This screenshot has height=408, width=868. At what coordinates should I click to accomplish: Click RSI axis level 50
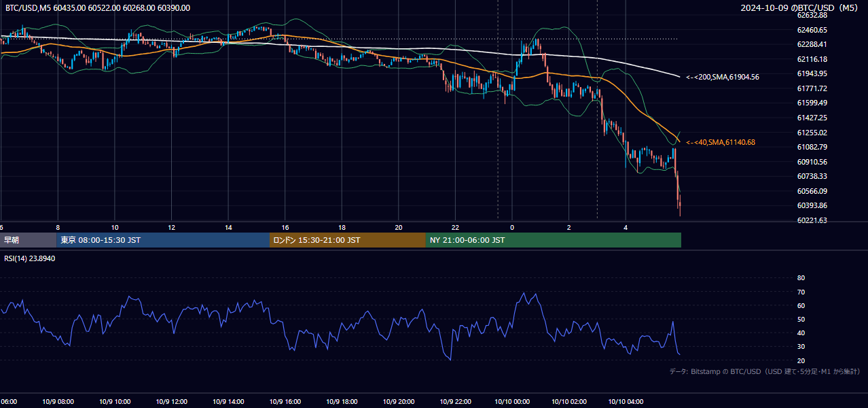click(x=801, y=319)
